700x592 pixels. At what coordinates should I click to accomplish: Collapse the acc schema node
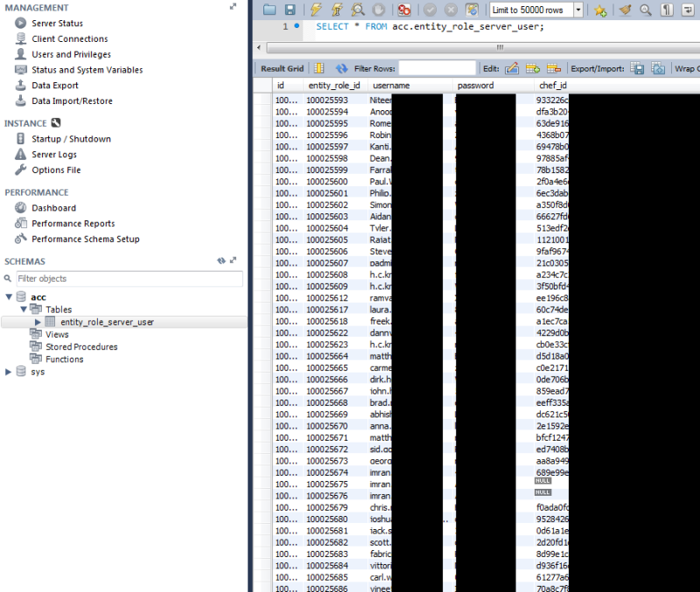[10, 297]
